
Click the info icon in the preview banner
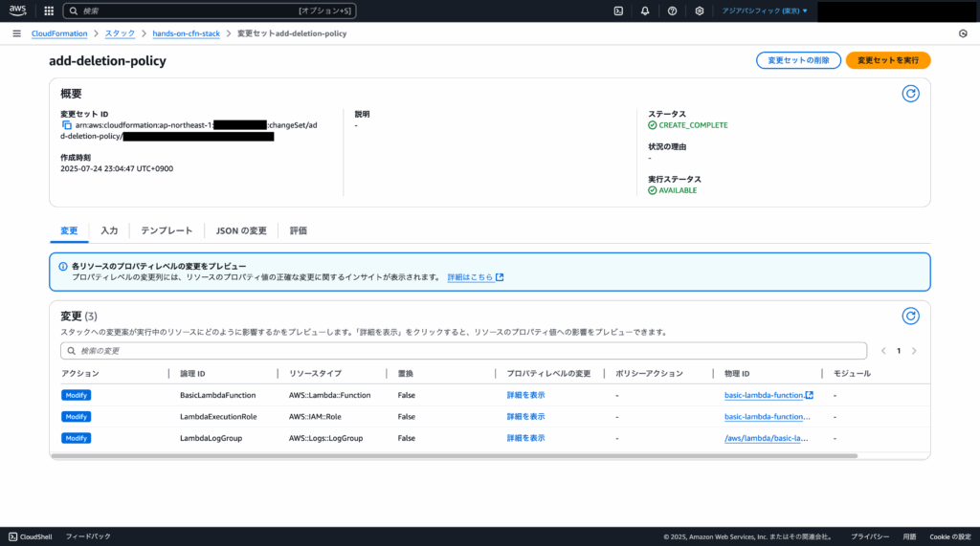point(63,266)
